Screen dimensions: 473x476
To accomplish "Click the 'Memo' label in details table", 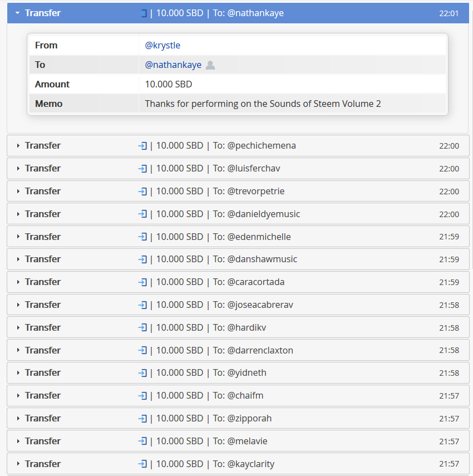I will [48, 104].
